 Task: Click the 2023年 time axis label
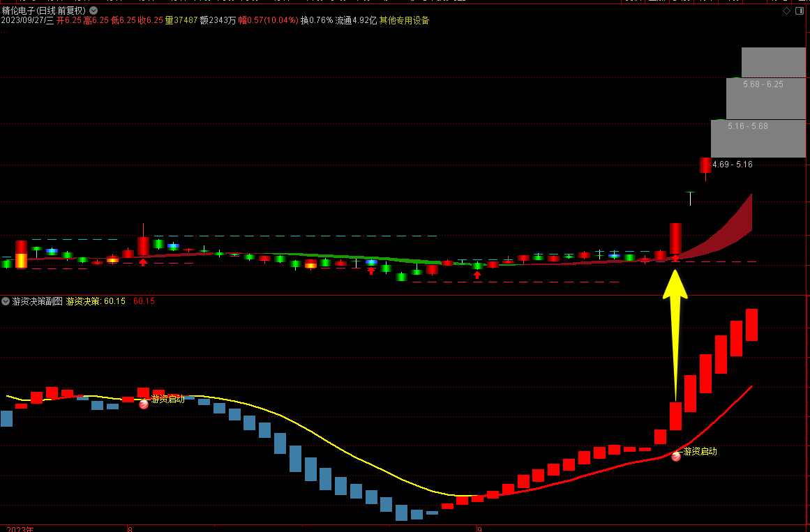pos(20,529)
